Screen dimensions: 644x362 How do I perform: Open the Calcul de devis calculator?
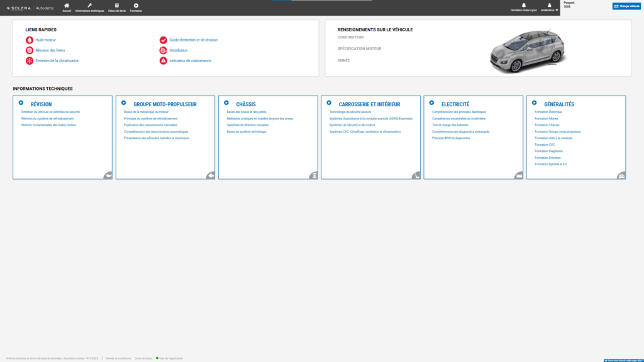click(116, 6)
